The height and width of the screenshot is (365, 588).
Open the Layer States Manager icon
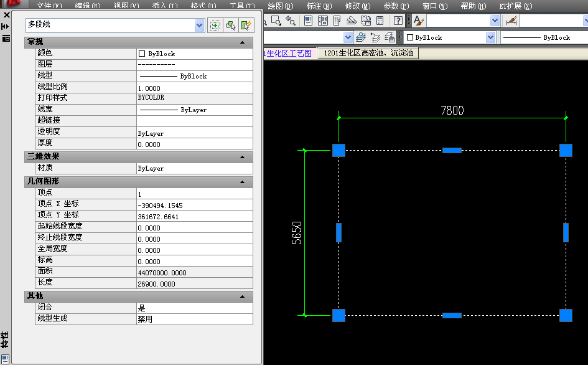click(390, 37)
